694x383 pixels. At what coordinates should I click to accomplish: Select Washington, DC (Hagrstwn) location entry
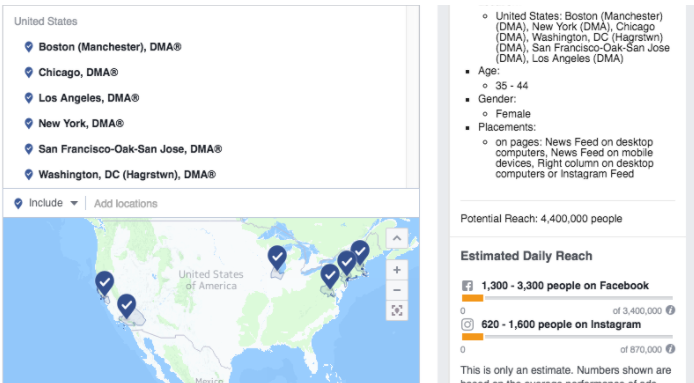pos(120,175)
